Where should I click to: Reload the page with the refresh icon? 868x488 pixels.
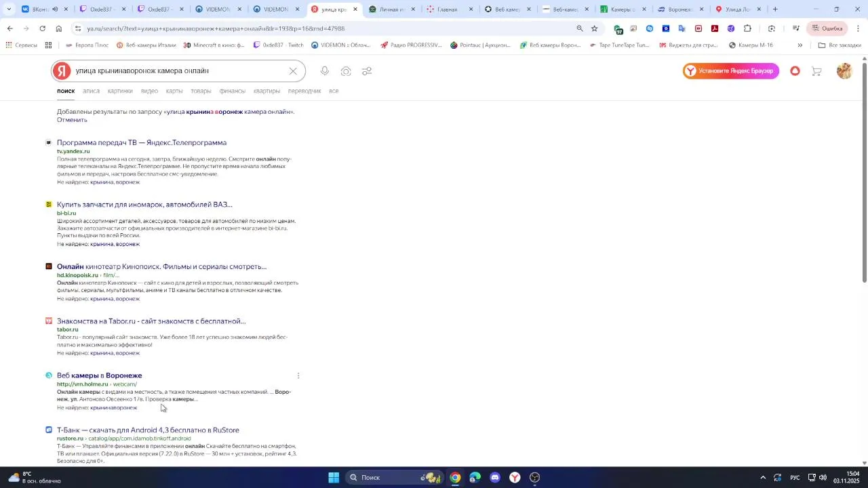click(43, 28)
